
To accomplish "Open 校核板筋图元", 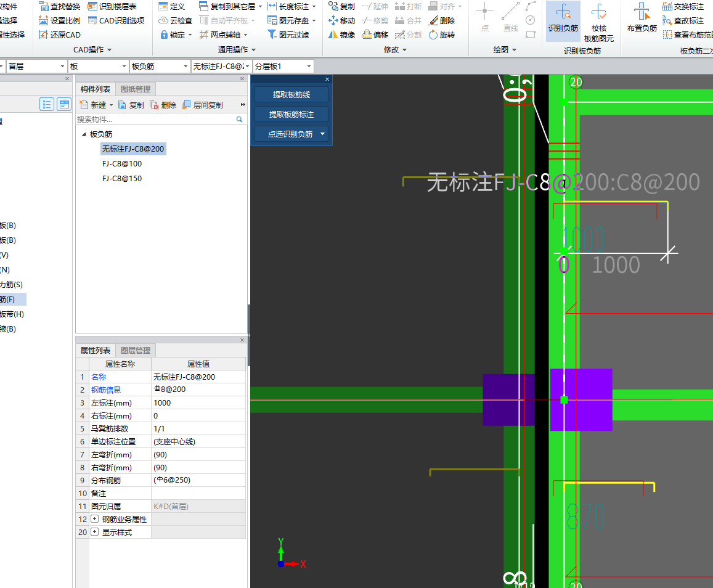I will 599,23.
